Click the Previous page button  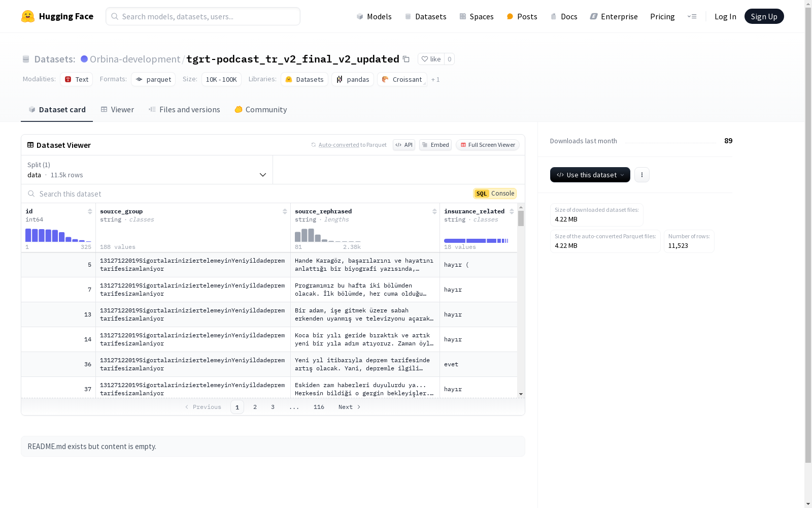[203, 407]
